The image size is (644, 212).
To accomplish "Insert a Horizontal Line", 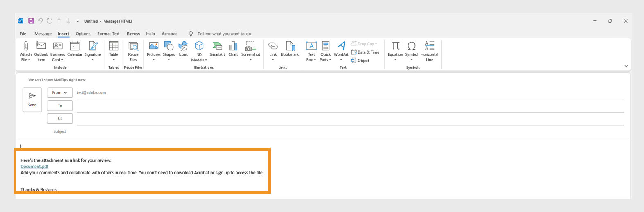I will pos(429,51).
